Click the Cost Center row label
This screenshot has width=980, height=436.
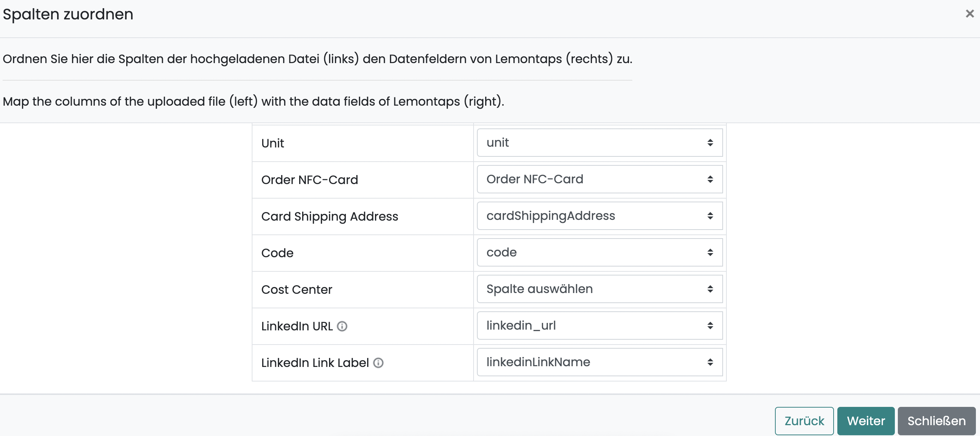point(297,290)
